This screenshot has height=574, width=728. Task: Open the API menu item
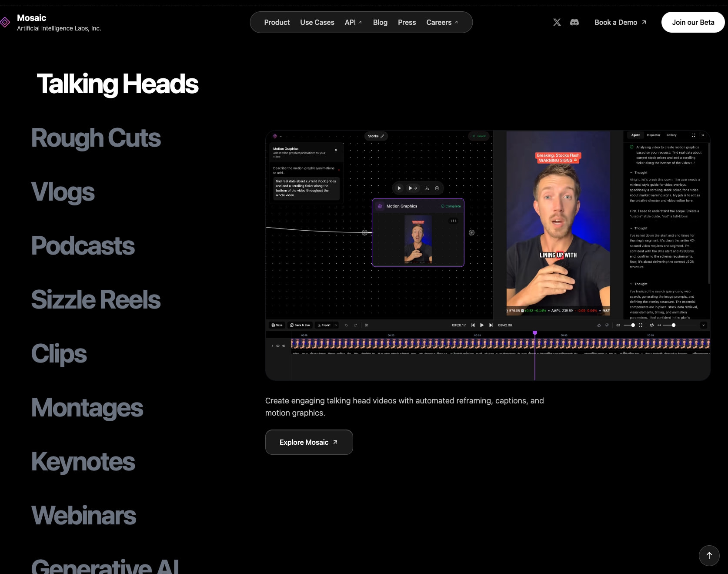(x=353, y=22)
